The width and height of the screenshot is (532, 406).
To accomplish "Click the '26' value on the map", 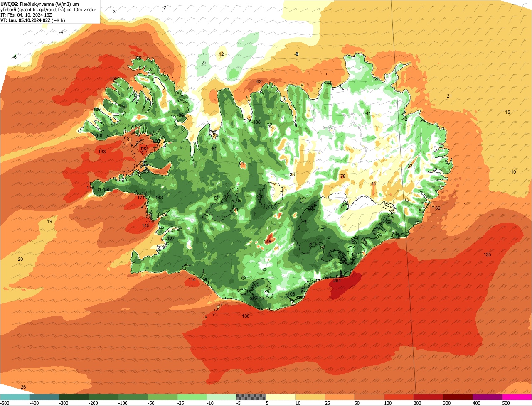I will [23, 387].
